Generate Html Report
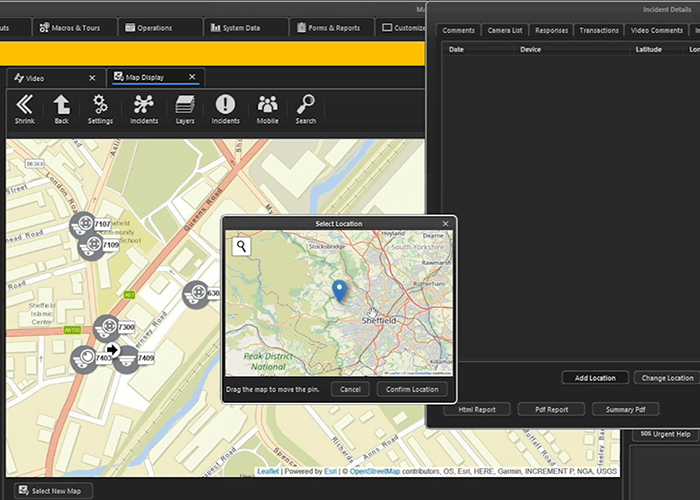 click(477, 409)
